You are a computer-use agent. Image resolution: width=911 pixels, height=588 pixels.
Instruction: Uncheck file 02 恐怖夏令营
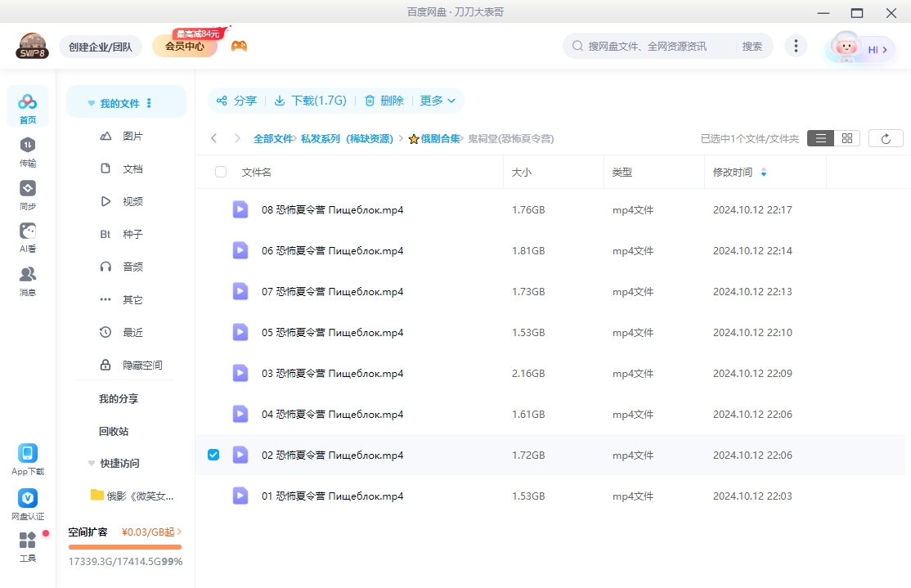click(213, 455)
